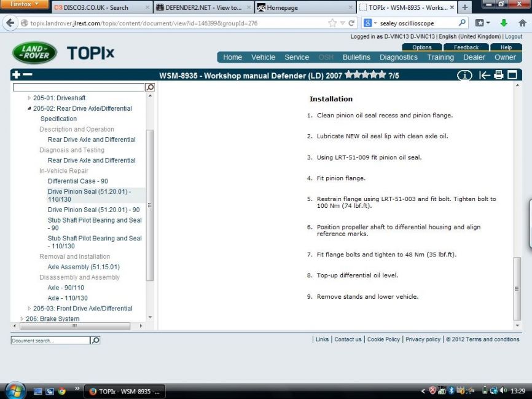
Task: Open the Cookie Policy link
Action: (383, 339)
